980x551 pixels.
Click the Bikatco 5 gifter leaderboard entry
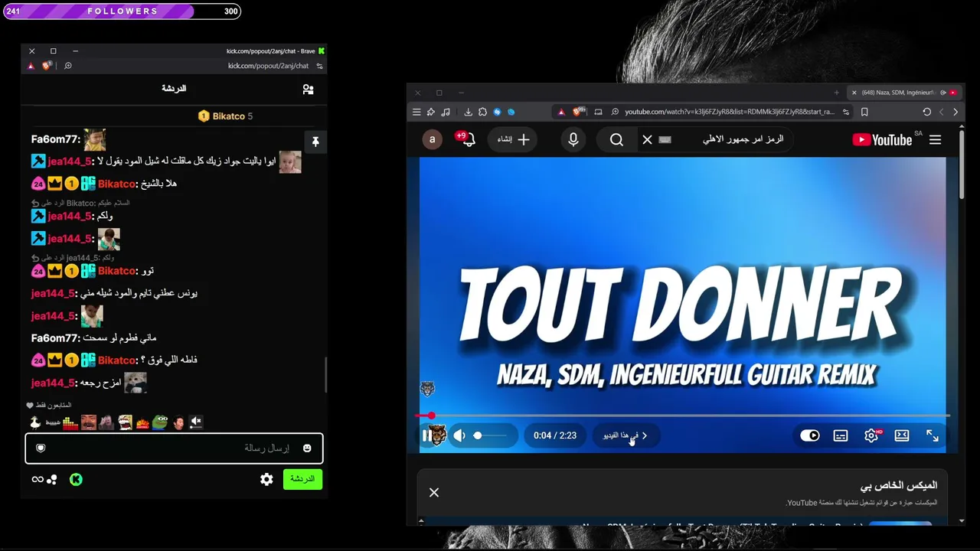[x=225, y=116]
